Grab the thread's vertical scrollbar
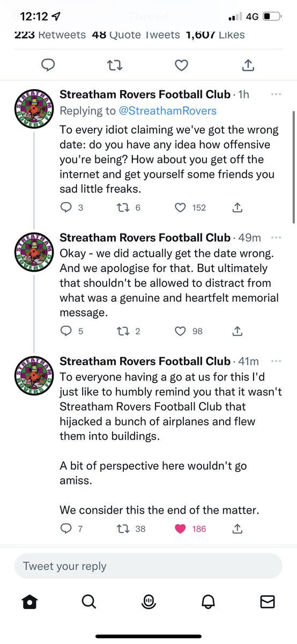 coord(293,167)
